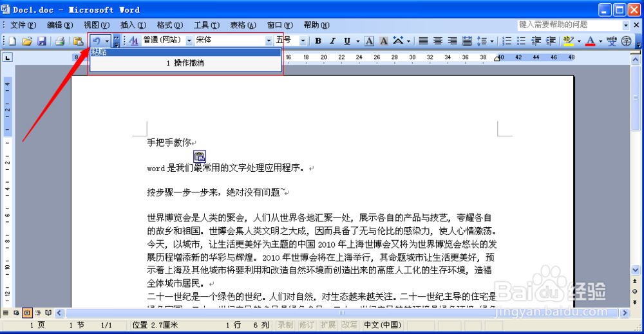644x334 pixels.
Task: Click the Undo arrow icon
Action: point(97,41)
